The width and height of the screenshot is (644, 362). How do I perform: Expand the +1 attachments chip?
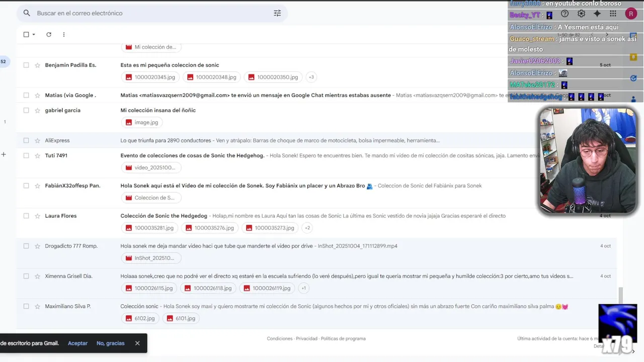coord(303,288)
